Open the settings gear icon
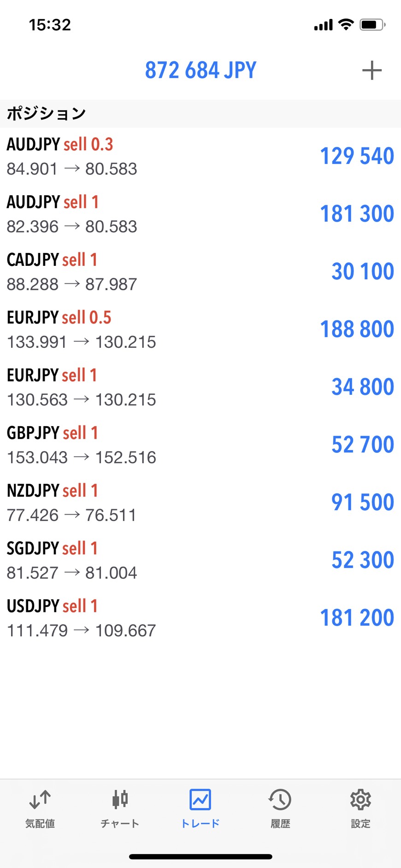 (x=360, y=799)
